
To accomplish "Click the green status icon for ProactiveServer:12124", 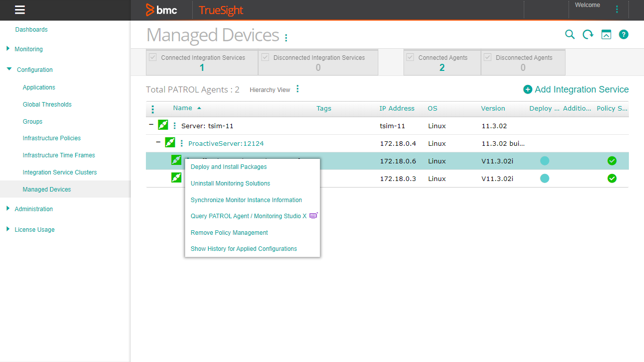I will pos(170,143).
